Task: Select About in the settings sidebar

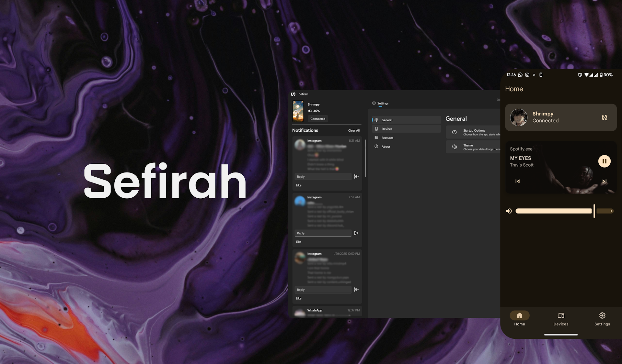Action: (x=406, y=147)
